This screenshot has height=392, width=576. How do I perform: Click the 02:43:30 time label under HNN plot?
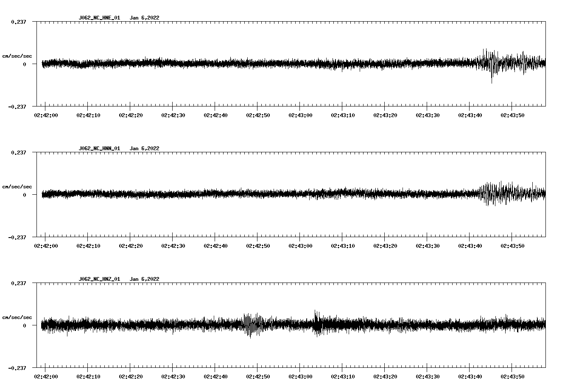tap(428, 246)
